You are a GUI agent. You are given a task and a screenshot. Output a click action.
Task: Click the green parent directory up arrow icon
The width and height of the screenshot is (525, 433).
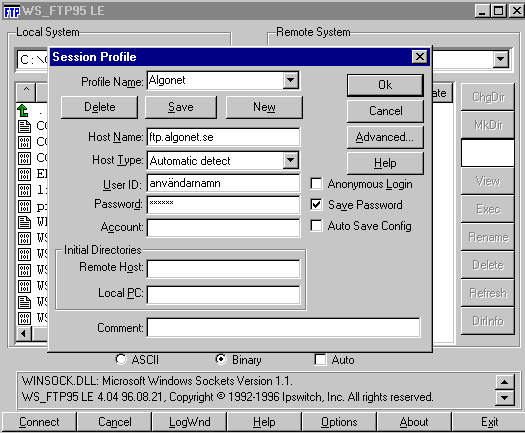tap(23, 110)
